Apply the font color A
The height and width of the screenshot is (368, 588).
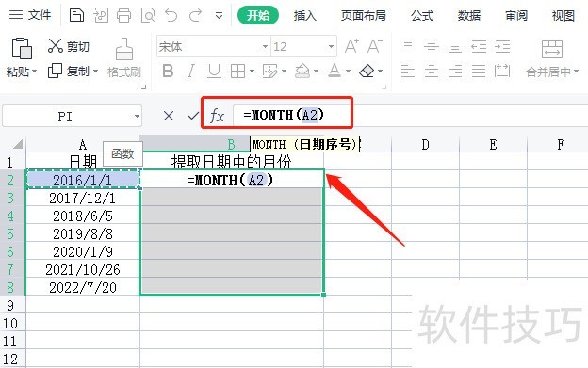335,71
